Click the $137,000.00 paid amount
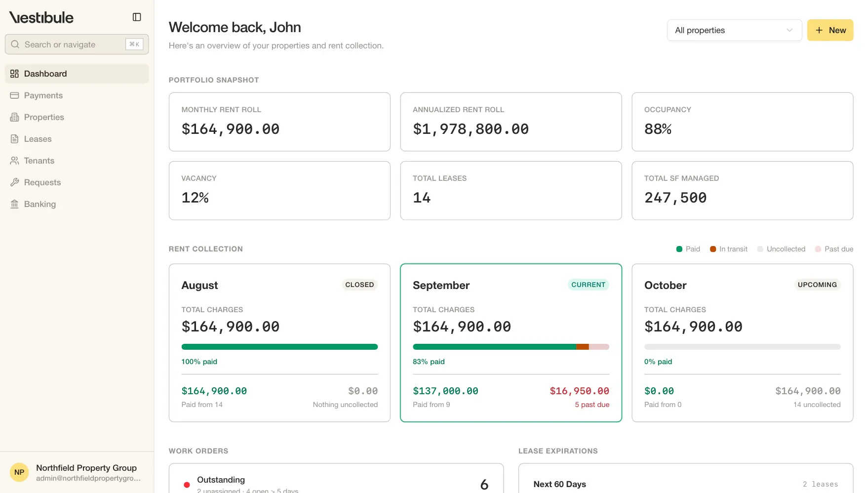This screenshot has width=868, height=493. click(445, 391)
